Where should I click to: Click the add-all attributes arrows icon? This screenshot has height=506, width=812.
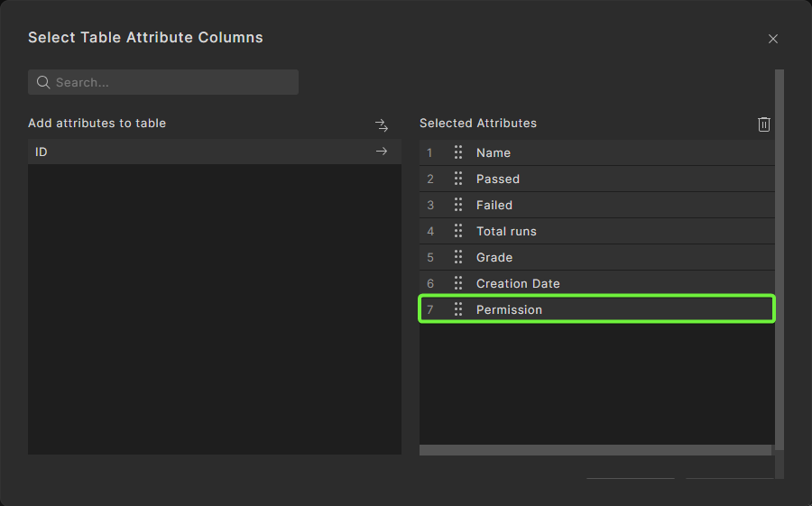381,124
